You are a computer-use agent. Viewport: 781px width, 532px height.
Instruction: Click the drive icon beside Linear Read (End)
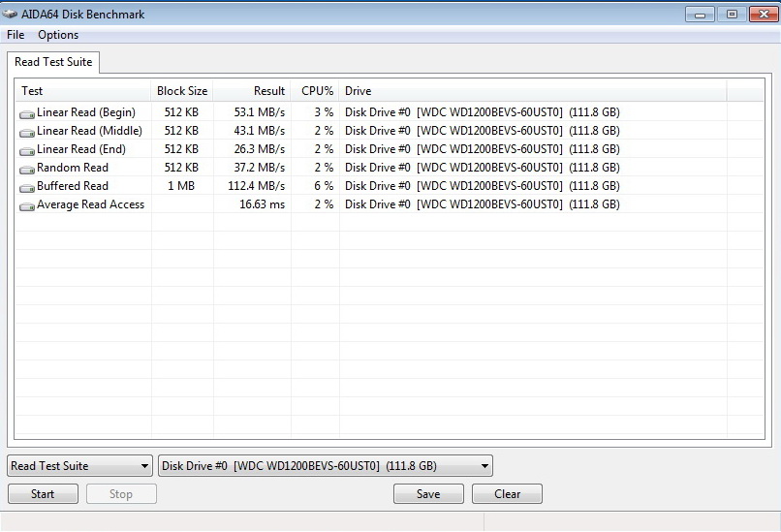26,151
